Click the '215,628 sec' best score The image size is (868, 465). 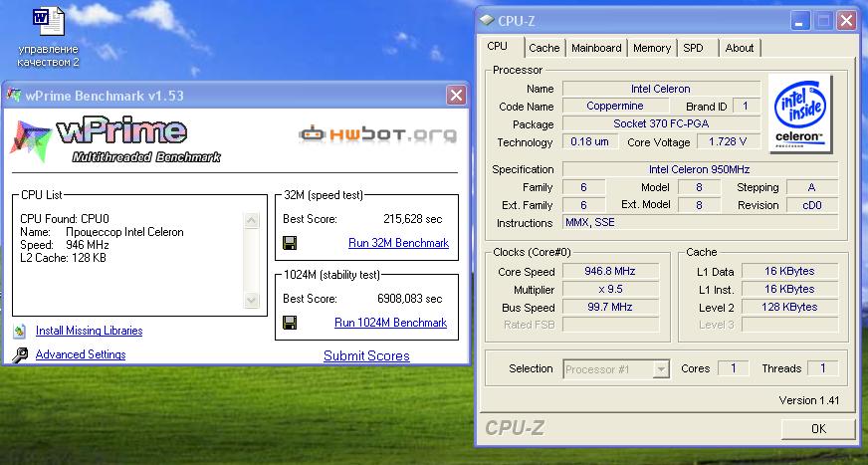413,219
